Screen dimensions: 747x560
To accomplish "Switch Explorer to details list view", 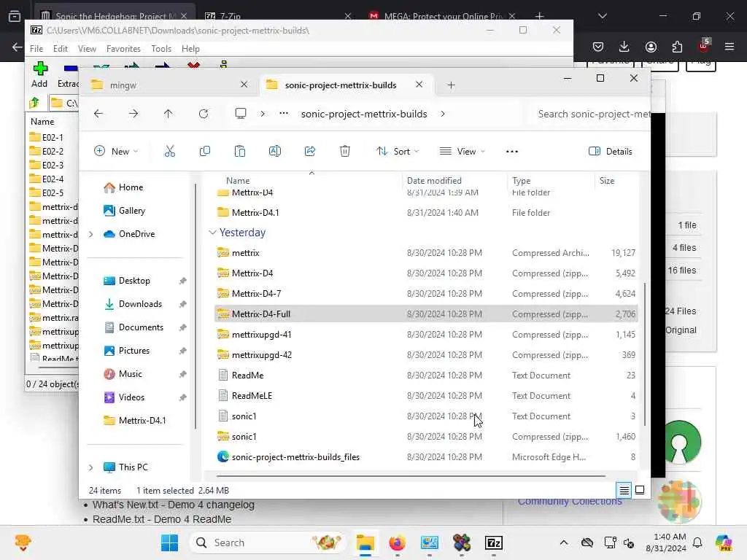I will (x=624, y=490).
